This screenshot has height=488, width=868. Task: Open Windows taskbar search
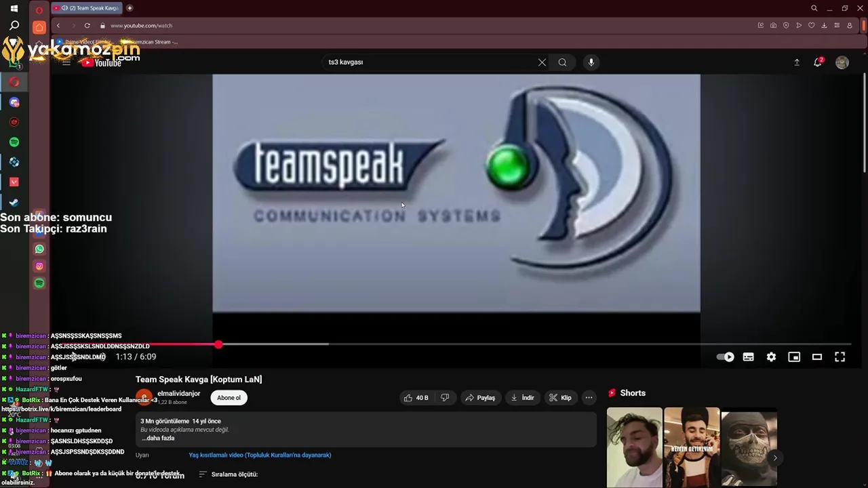pyautogui.click(x=14, y=26)
